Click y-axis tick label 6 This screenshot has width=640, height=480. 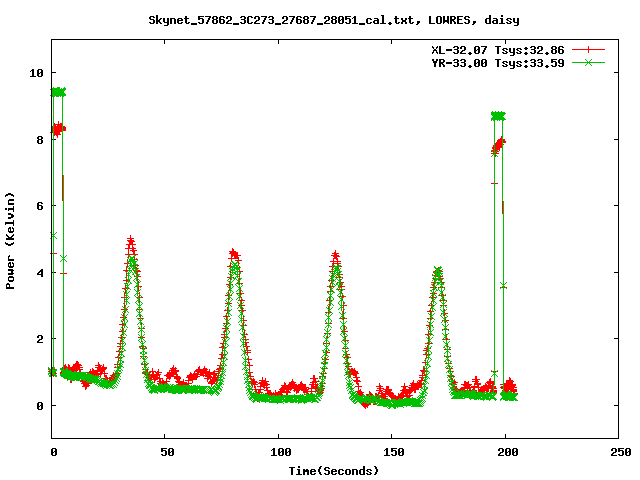tap(40, 206)
